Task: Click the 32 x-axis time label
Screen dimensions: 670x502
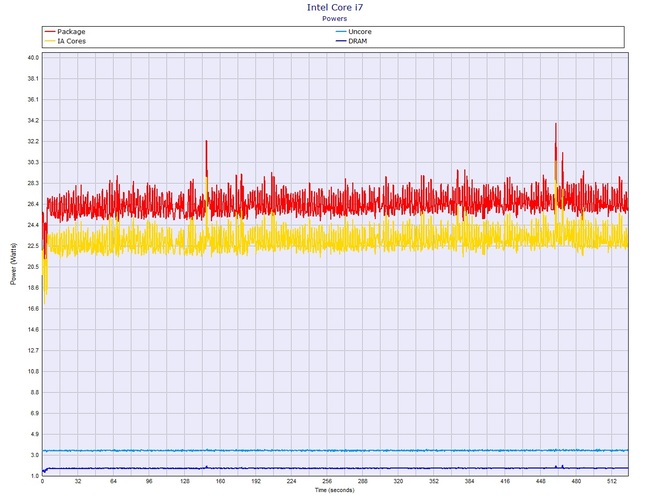Action: tap(78, 481)
